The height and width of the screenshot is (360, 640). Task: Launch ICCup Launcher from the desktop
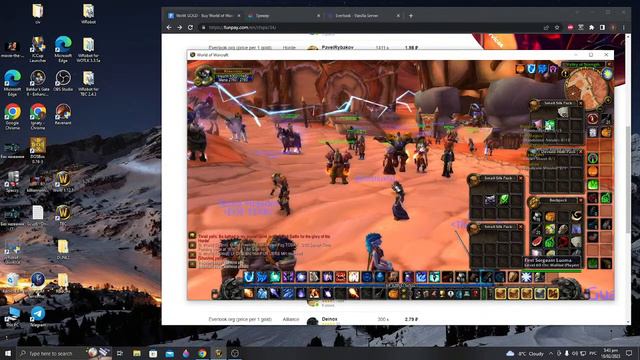(38, 49)
